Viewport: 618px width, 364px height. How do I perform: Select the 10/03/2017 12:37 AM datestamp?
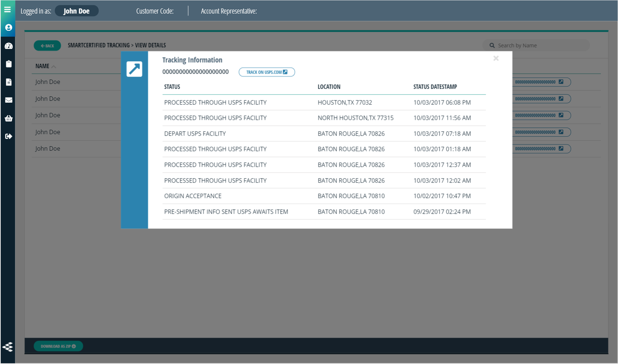pyautogui.click(x=442, y=165)
